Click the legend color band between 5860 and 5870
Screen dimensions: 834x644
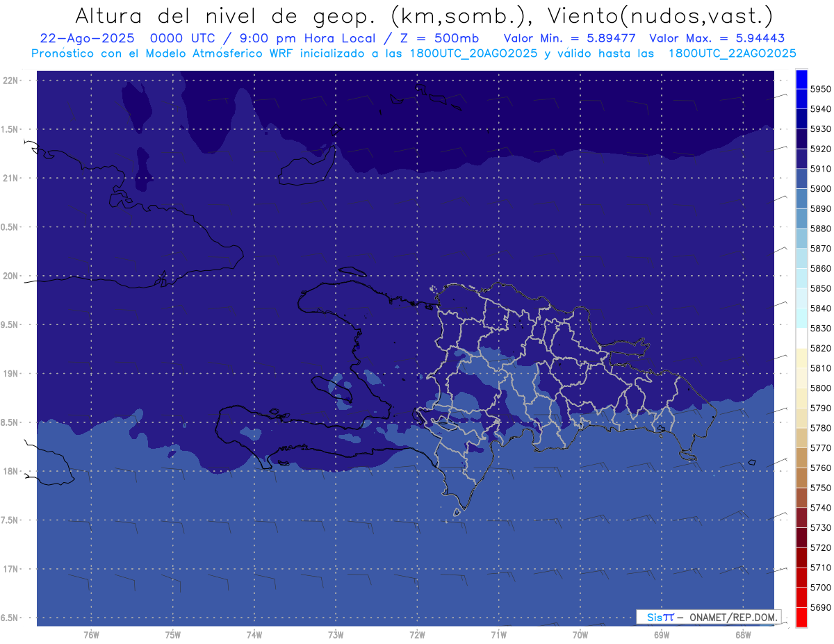pos(801,258)
